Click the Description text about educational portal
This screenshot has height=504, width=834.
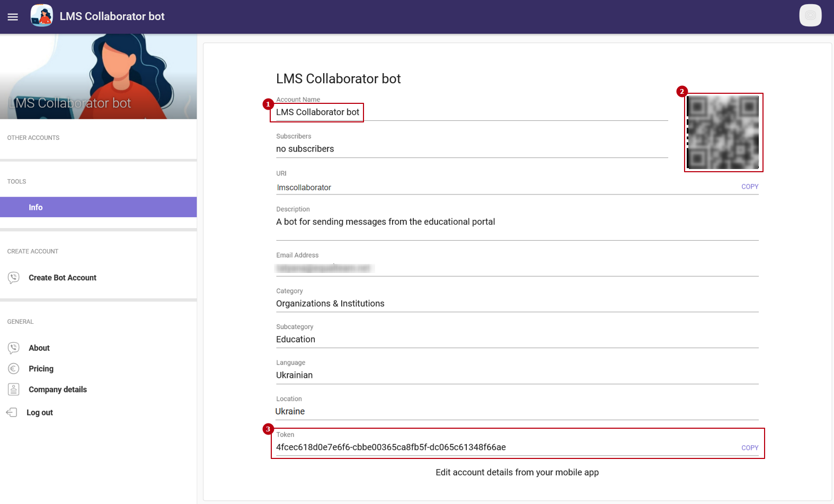pyautogui.click(x=386, y=222)
